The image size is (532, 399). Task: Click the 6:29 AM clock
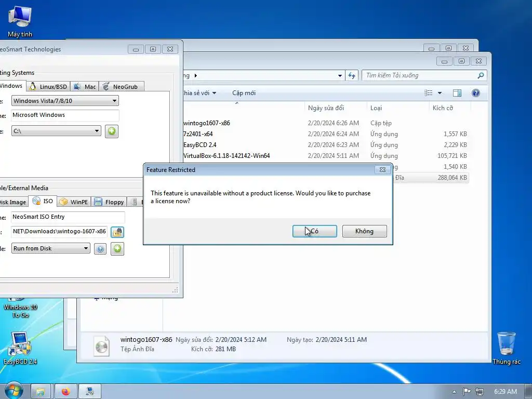coord(505,392)
